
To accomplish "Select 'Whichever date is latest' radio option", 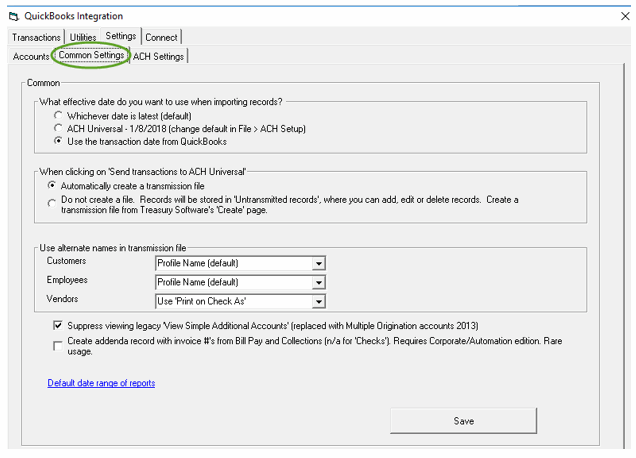I will (x=59, y=116).
